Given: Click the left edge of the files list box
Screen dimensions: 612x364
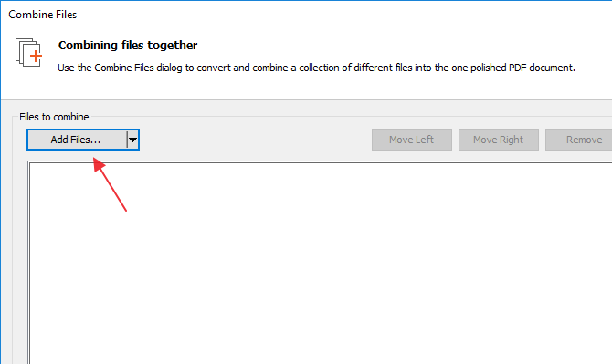Looking at the screenshot, I should (29, 263).
